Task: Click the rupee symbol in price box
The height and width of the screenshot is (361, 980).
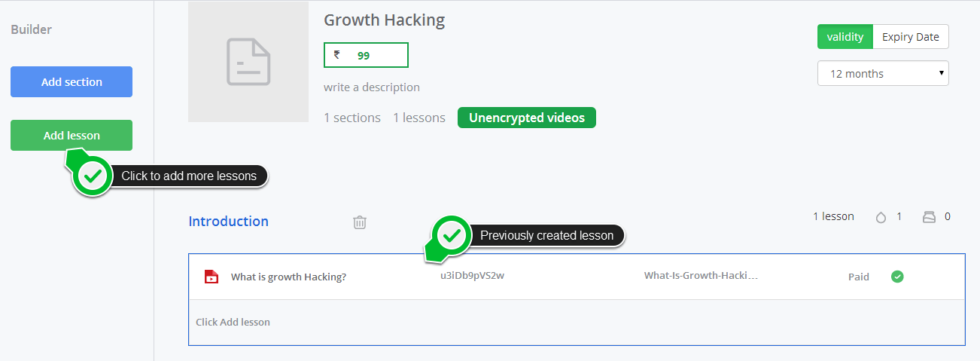Action: pyautogui.click(x=337, y=55)
